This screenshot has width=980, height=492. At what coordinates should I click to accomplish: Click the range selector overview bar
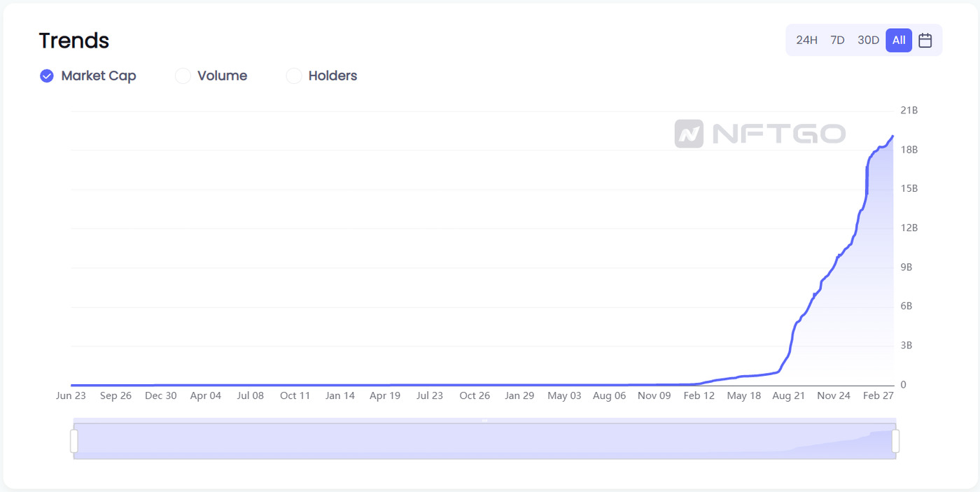coord(484,441)
